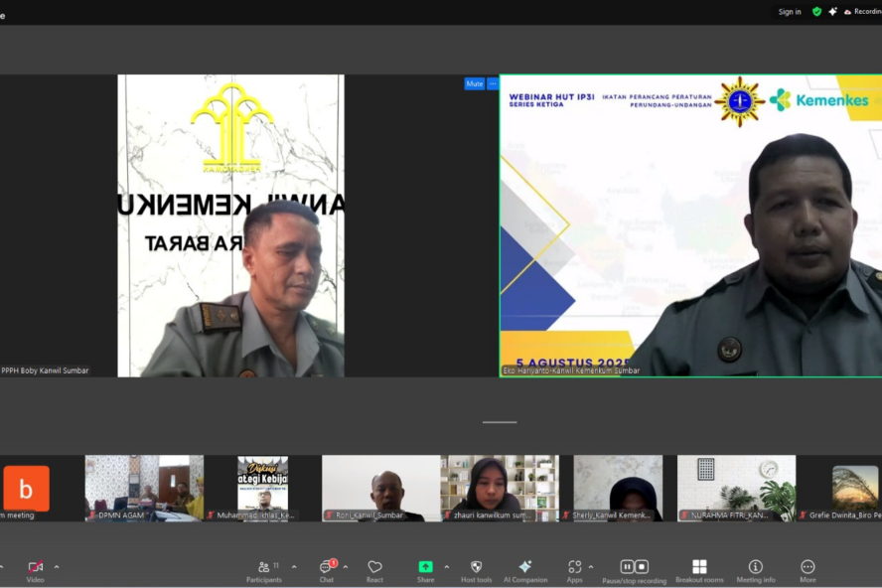The height and width of the screenshot is (588, 882).
Task: Click the green Share screen icon
Action: [x=425, y=567]
